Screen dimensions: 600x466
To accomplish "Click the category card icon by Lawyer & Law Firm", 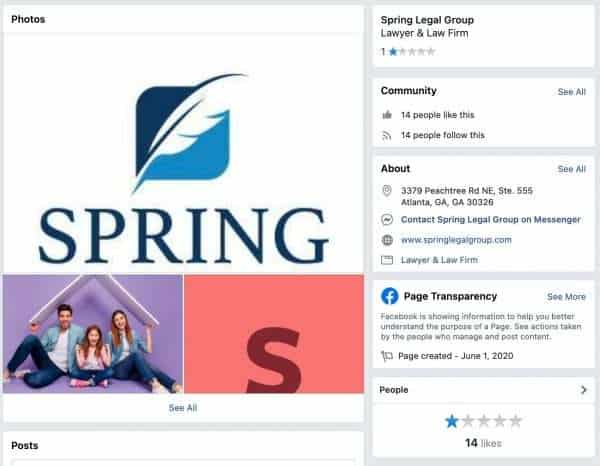I will (x=387, y=260).
